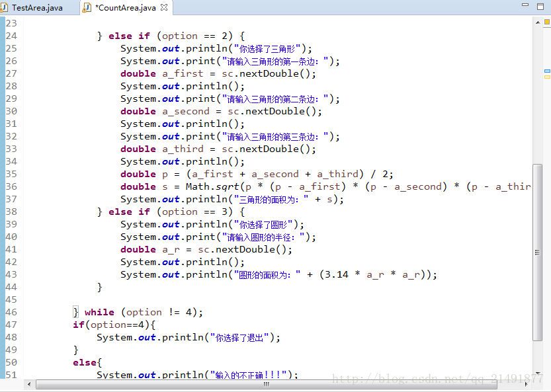Click the Java file icon on the CountArea.java tab

pyautogui.click(x=87, y=8)
